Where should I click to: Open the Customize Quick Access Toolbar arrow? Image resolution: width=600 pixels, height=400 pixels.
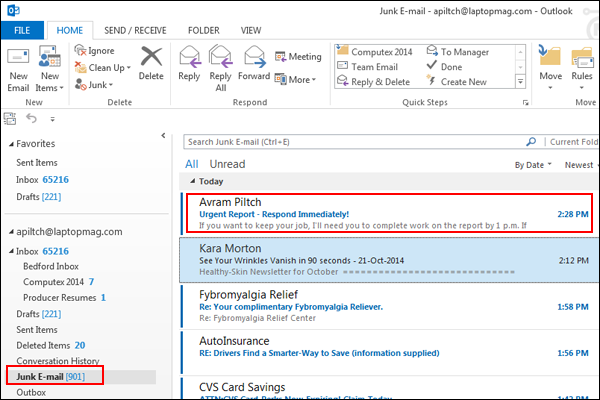pos(52,119)
